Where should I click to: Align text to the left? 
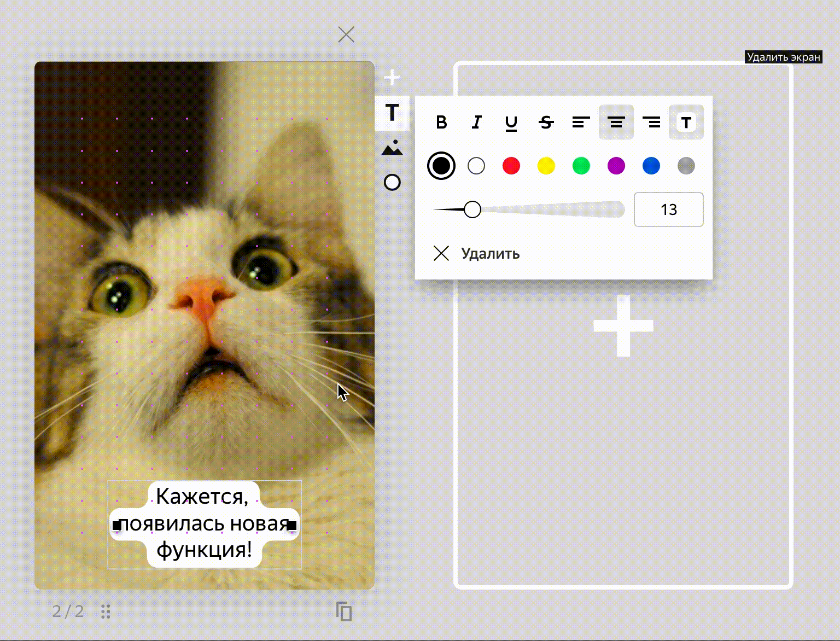pos(581,122)
